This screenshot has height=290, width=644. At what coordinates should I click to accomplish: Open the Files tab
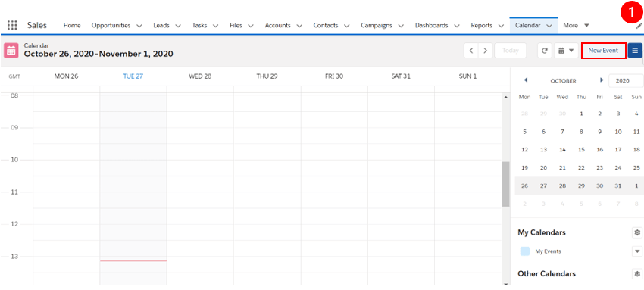(236, 25)
